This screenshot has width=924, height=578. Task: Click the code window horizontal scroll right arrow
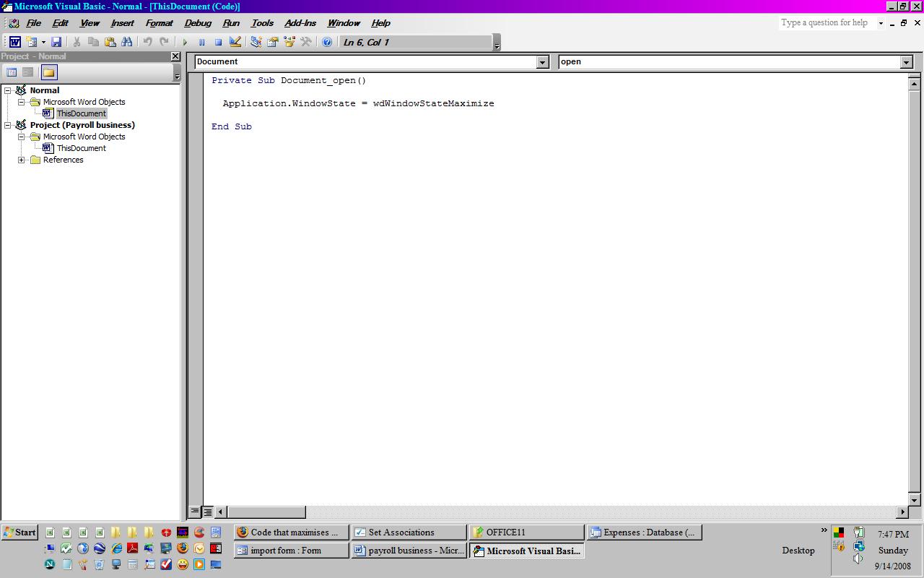902,512
